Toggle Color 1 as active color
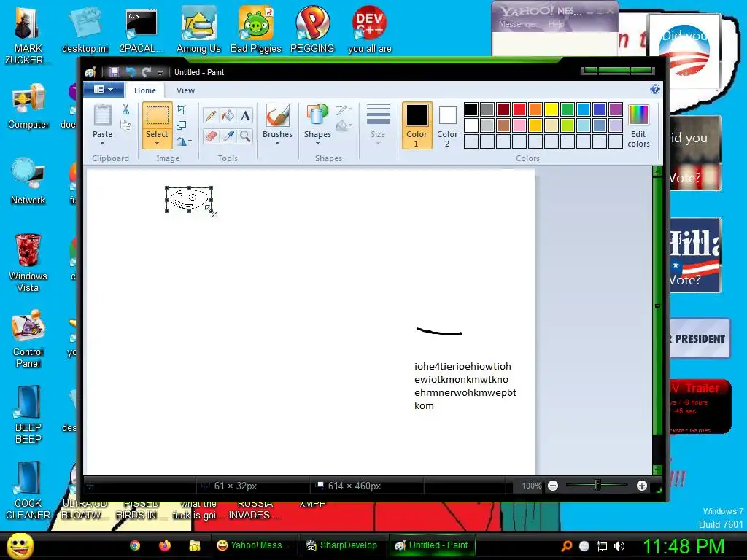 click(x=417, y=125)
